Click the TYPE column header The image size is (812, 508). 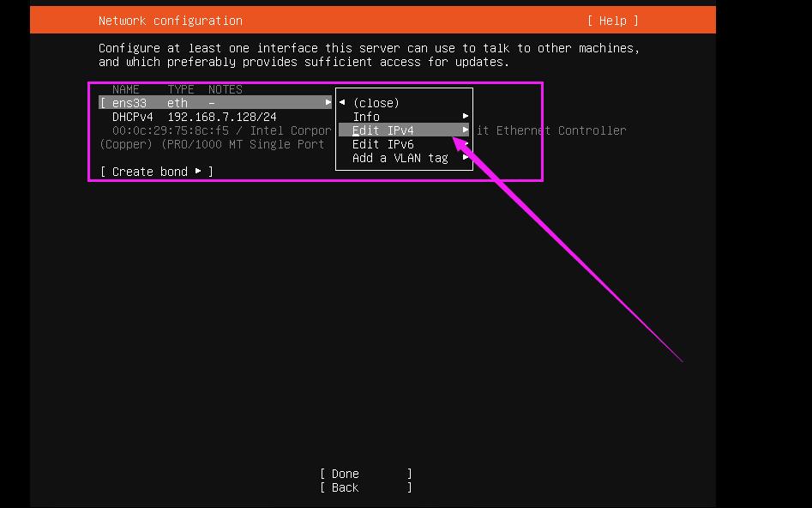[180, 89]
